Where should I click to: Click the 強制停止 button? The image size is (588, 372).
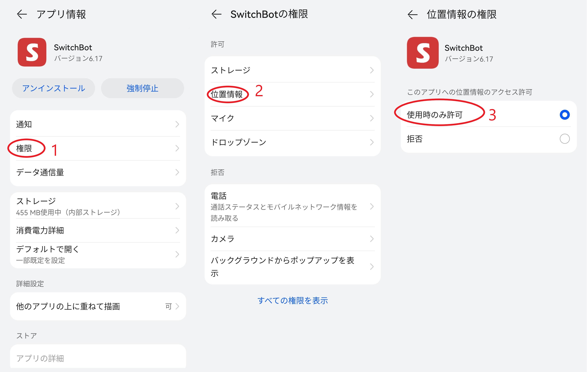(x=142, y=88)
